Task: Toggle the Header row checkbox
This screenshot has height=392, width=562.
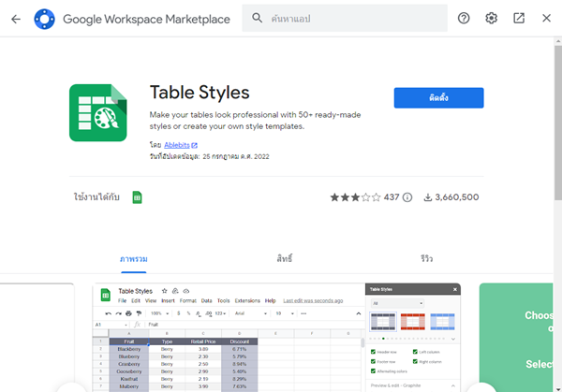Action: tap(373, 352)
